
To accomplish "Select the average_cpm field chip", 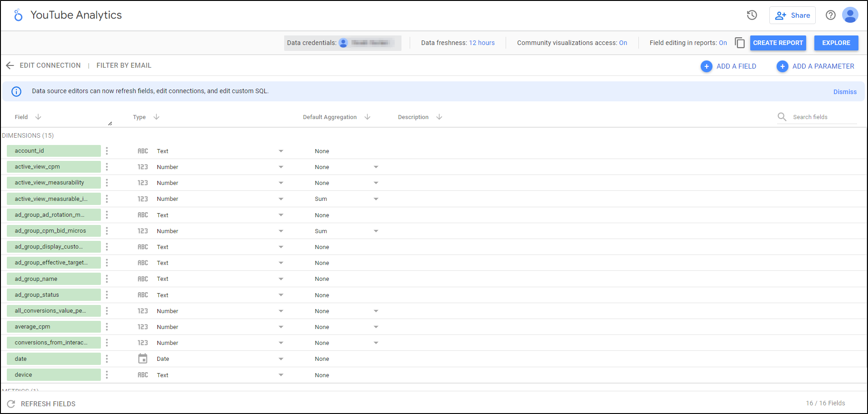I will [x=54, y=327].
